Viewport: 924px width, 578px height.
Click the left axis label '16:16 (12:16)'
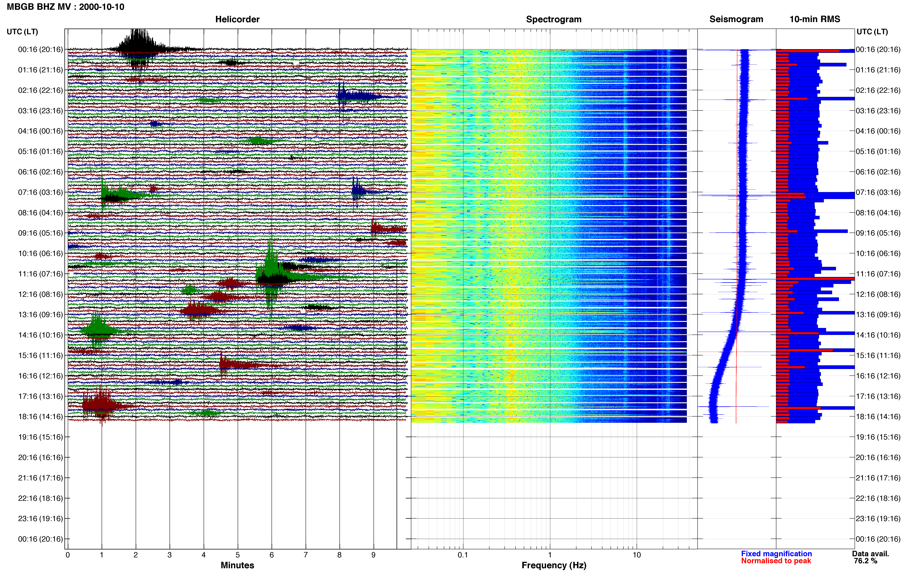coord(40,376)
